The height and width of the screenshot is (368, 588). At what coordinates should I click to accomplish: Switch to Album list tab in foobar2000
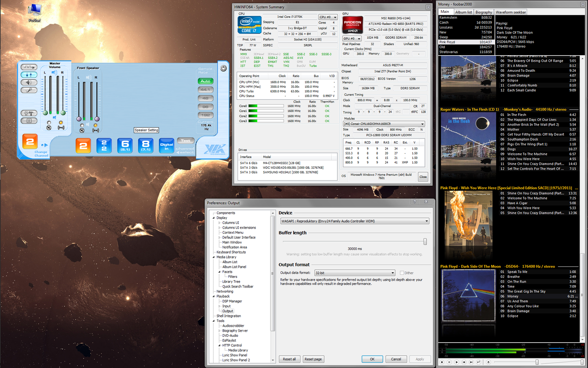coord(464,12)
